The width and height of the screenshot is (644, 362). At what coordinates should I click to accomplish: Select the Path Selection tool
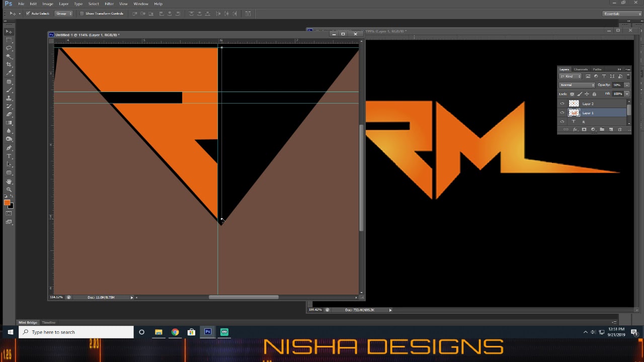[x=9, y=164]
